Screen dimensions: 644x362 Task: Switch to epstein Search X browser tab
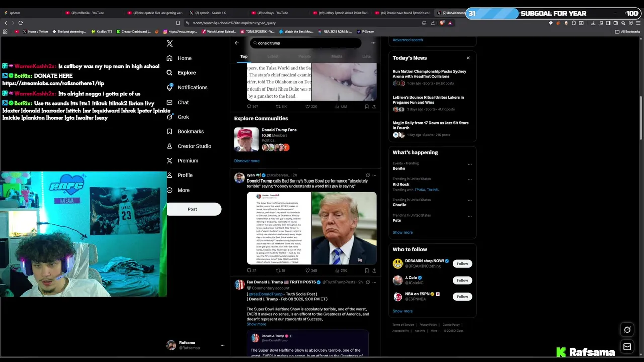tap(210, 13)
